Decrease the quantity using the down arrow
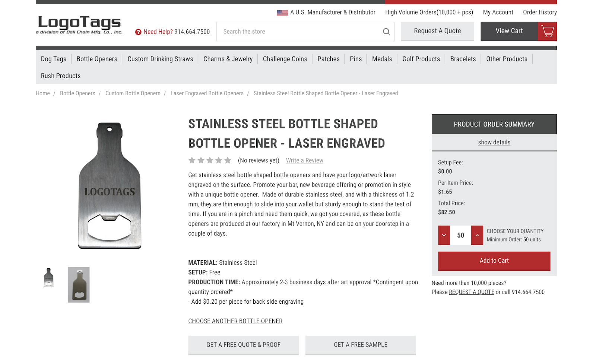 tap(444, 235)
